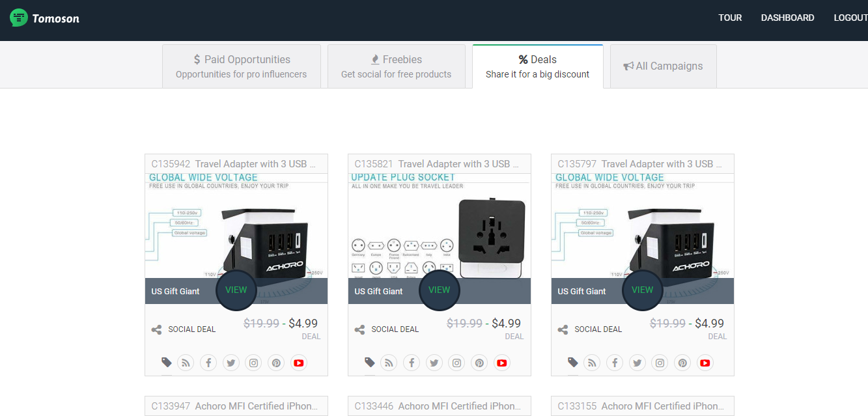The image size is (868, 416).
Task: Click YouTube icon on C135942 card
Action: click(299, 363)
